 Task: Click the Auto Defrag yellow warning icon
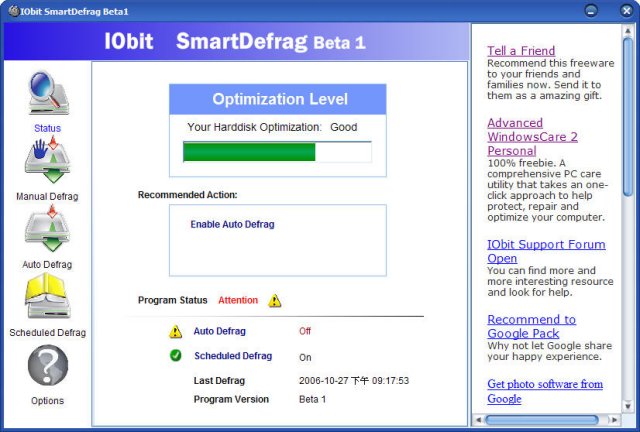(x=176, y=331)
